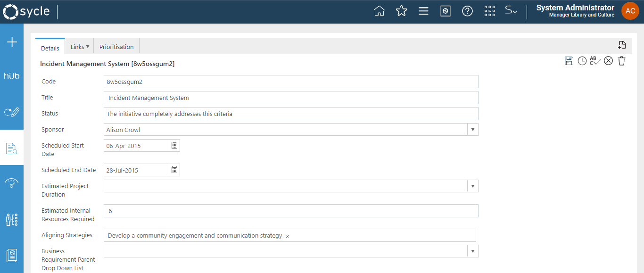Click the Aligning Strategies field

[x=290, y=235]
